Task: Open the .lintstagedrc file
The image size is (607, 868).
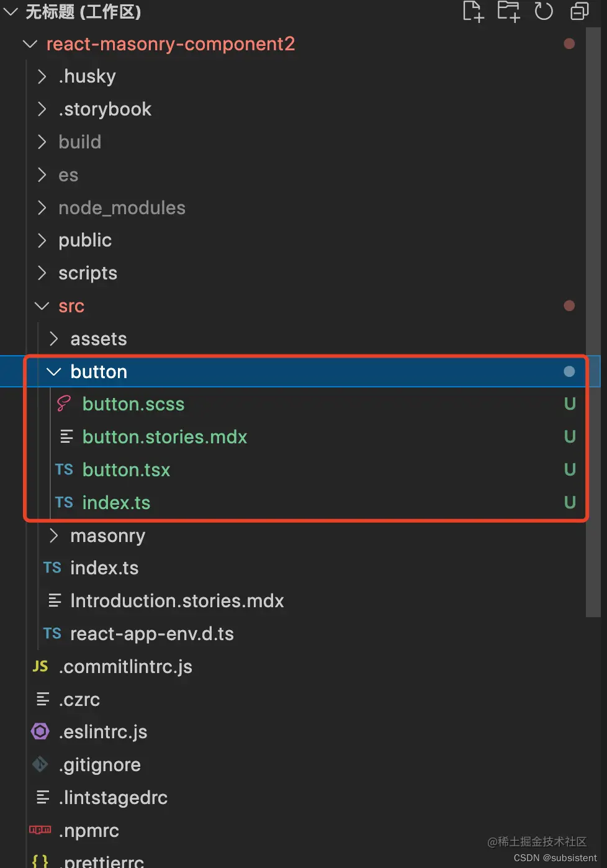Action: (113, 798)
